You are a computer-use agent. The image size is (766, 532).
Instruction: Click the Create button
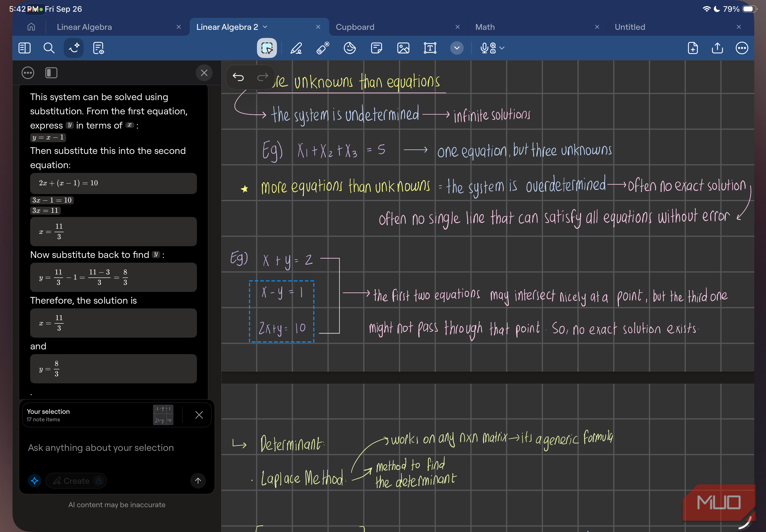point(76,481)
